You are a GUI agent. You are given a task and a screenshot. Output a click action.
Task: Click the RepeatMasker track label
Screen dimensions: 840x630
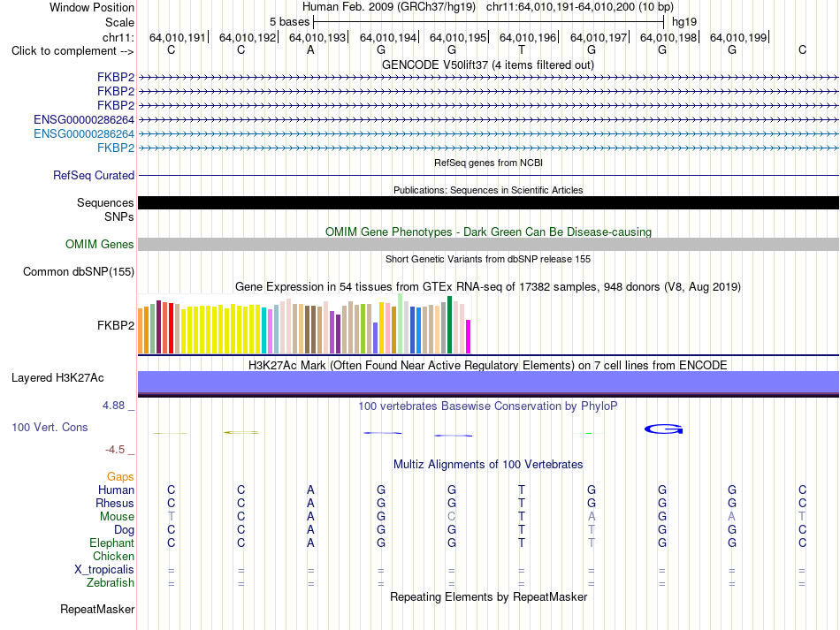[x=97, y=609]
